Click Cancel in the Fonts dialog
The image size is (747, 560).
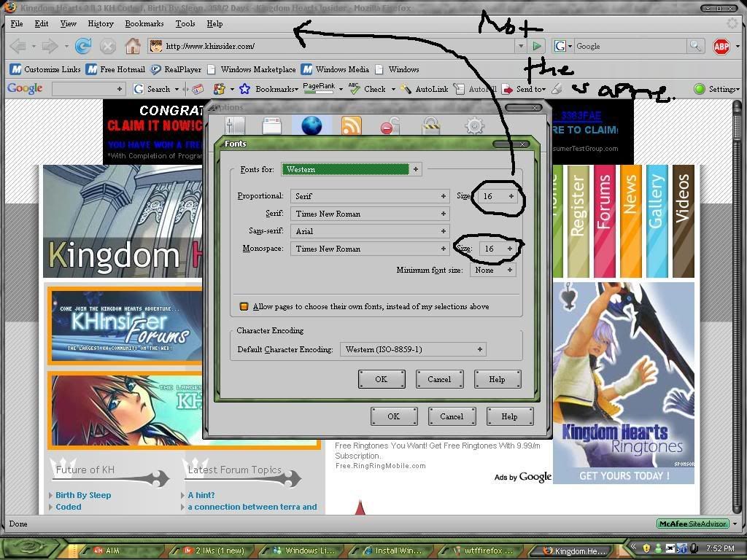[x=439, y=379]
